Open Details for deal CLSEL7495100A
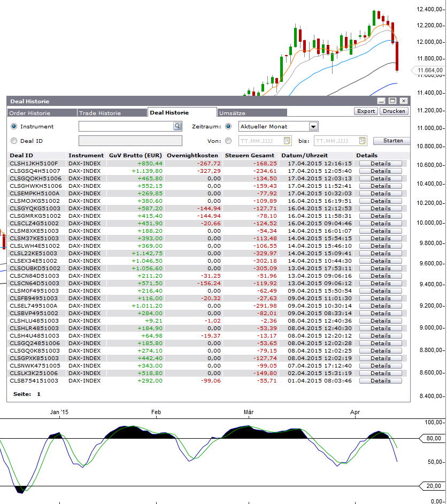 (381, 306)
